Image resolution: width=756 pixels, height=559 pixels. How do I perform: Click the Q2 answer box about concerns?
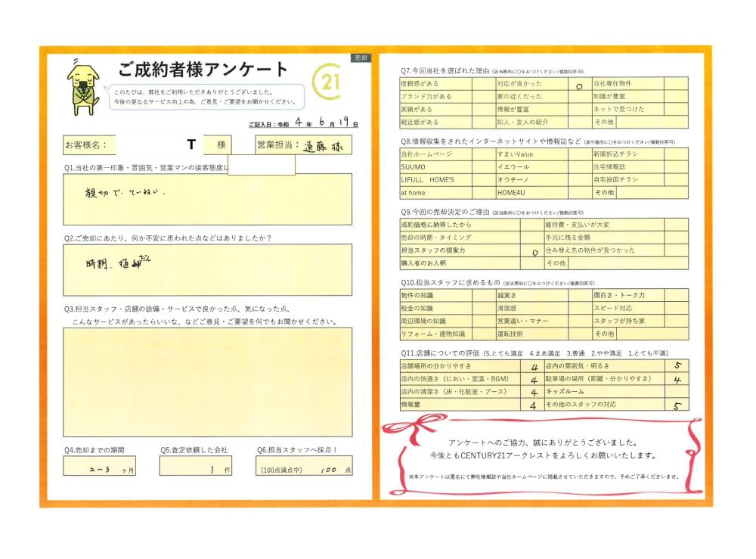[x=207, y=269]
